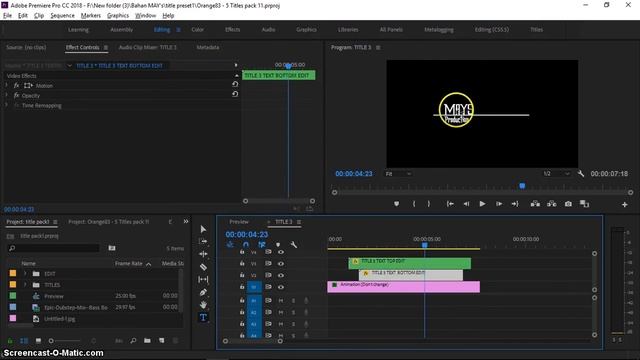
Task: Toggle V1 track output eye
Action: coord(281,287)
